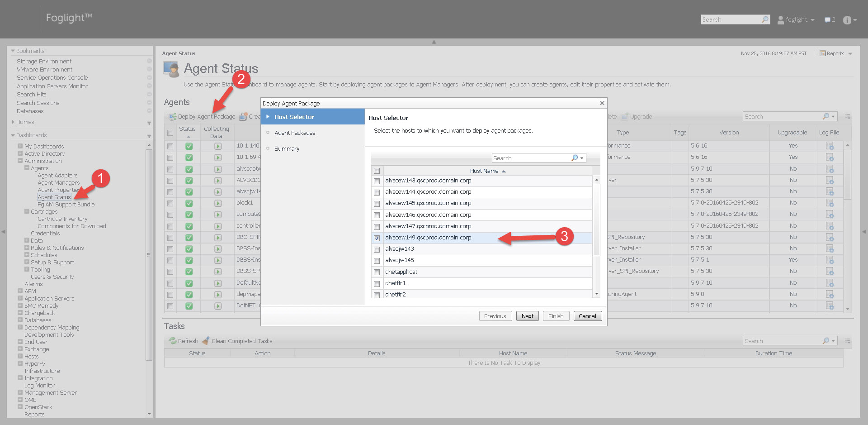Check the alvscjw143 host checkbox
Image resolution: width=868 pixels, height=425 pixels.
click(x=377, y=249)
